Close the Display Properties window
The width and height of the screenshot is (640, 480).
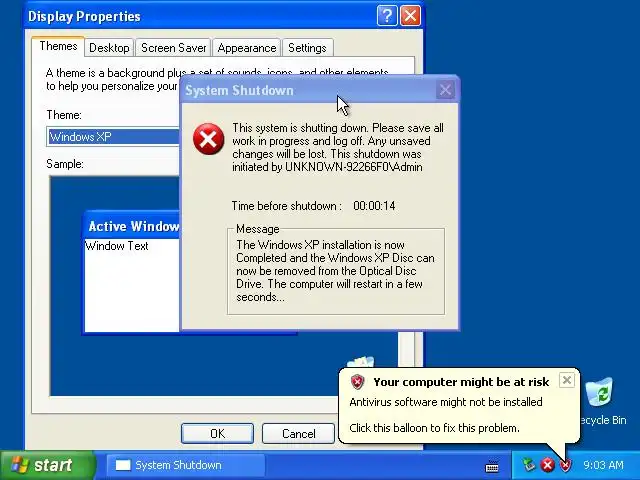coord(411,16)
